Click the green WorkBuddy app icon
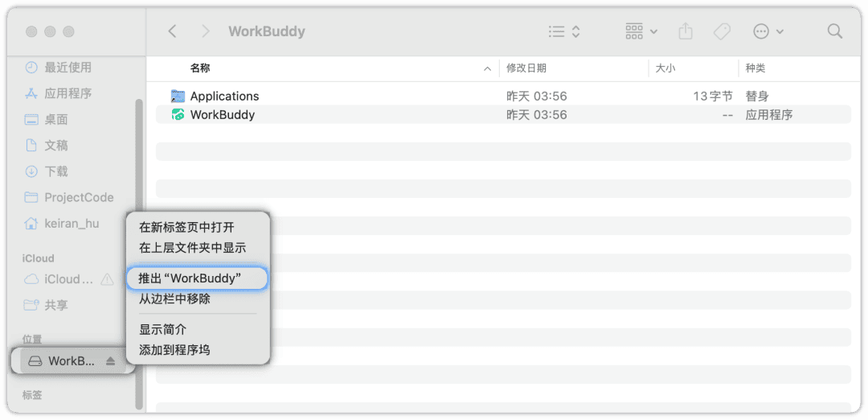The image size is (868, 420). tap(178, 115)
